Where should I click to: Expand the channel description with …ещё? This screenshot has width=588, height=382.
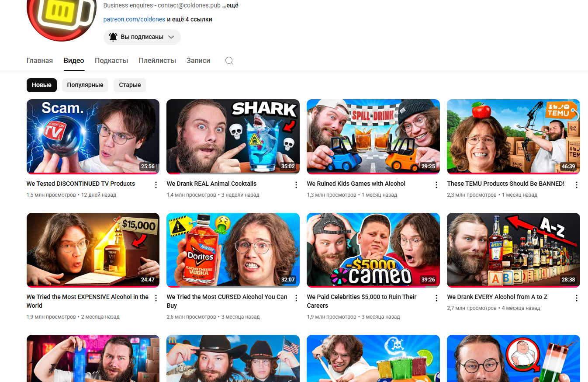(230, 6)
